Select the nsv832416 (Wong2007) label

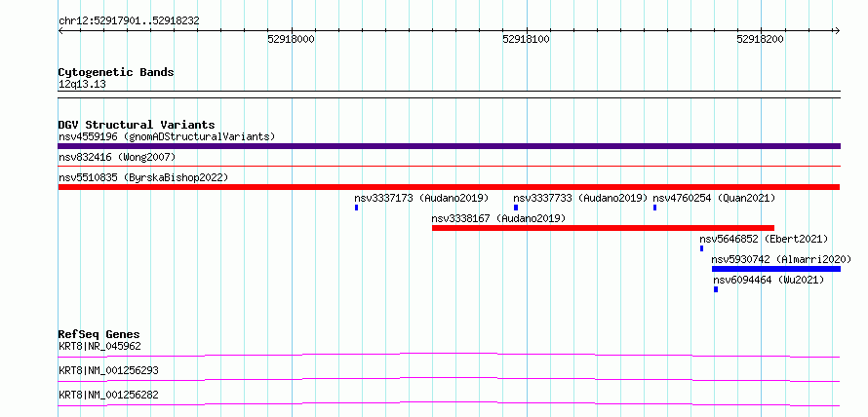pos(117,158)
